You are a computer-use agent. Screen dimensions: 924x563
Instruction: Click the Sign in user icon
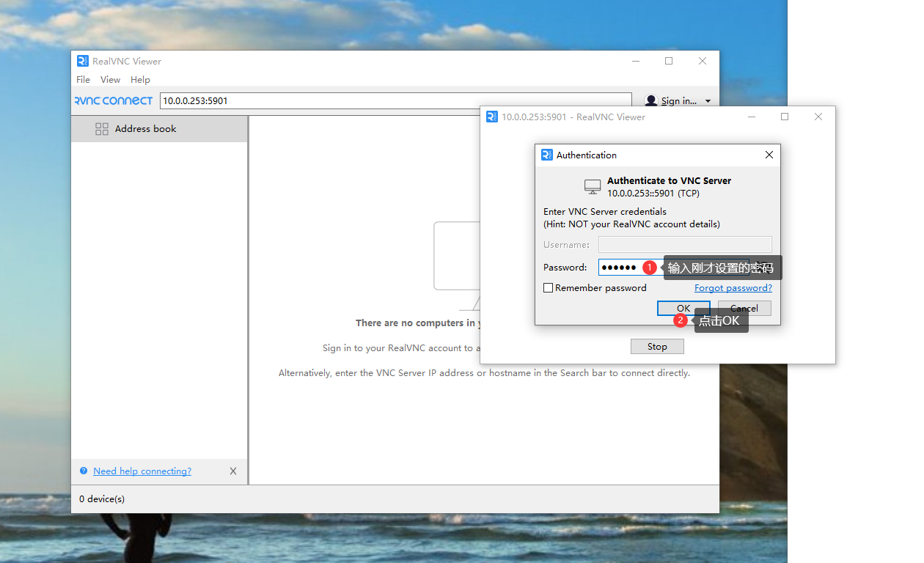coord(650,101)
